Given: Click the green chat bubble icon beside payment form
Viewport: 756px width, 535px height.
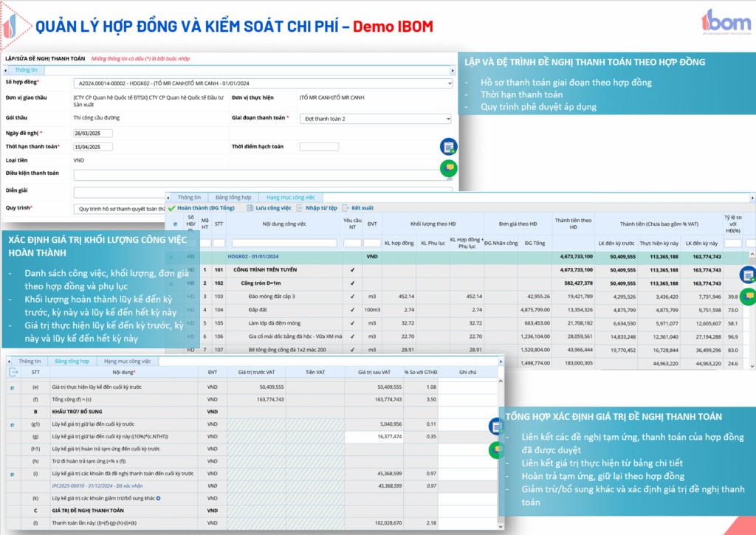Looking at the screenshot, I should [448, 169].
